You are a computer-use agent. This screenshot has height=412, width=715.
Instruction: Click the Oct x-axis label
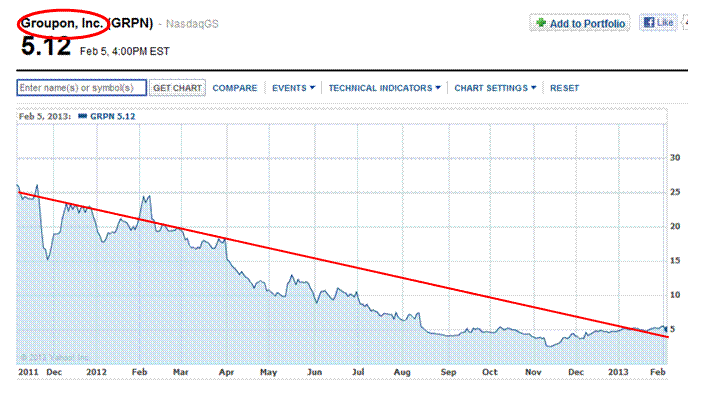tap(490, 372)
